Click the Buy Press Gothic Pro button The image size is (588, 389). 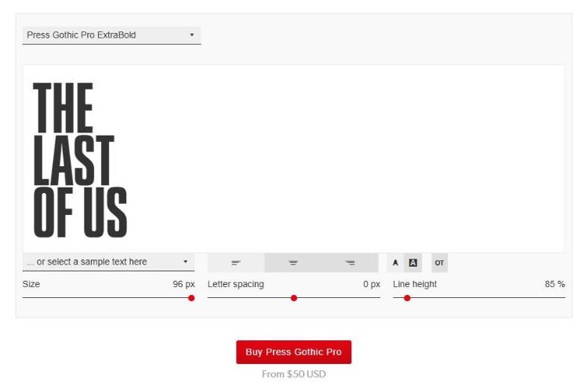[x=294, y=352]
